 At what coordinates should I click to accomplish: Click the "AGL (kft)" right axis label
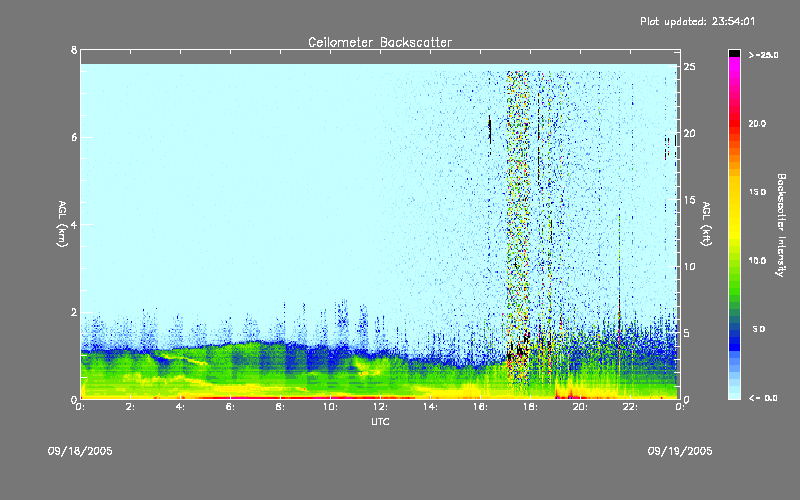[706, 224]
